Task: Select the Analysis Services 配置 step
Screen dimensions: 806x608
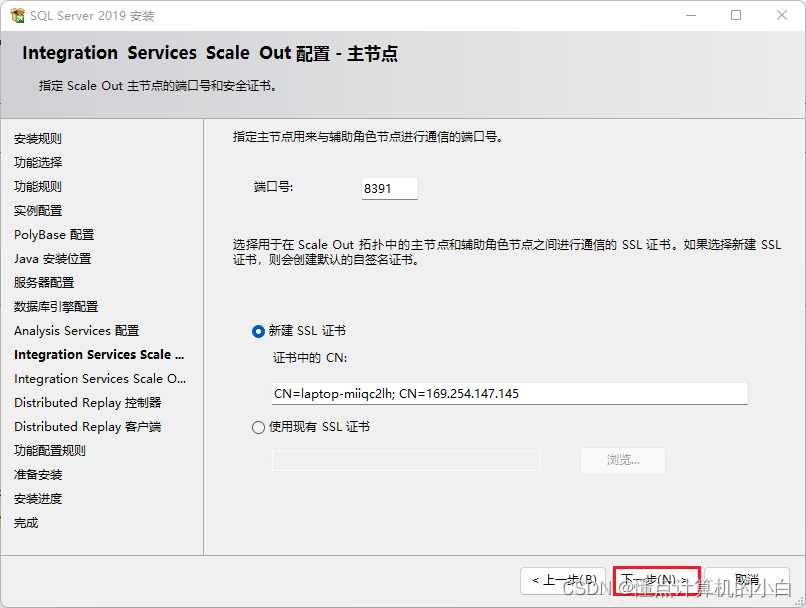Action: coord(77,330)
